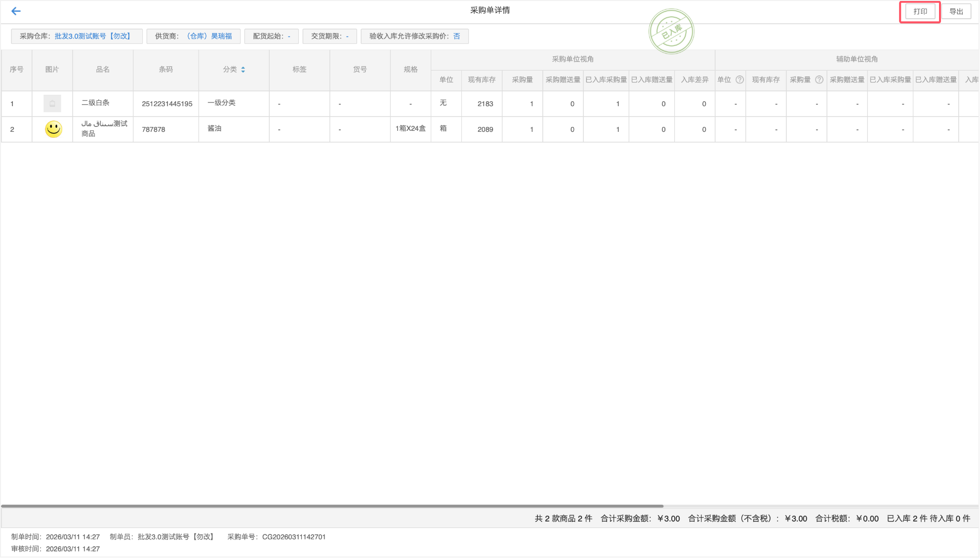Select row for barcode 2512231445195

(x=167, y=104)
